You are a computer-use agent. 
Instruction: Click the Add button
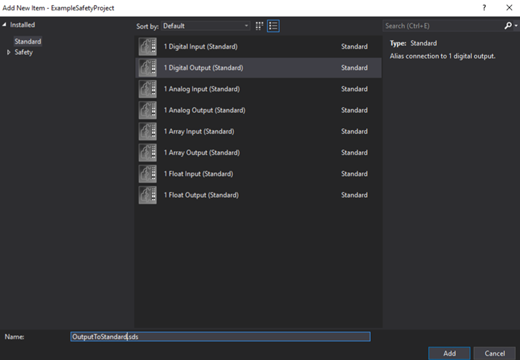pyautogui.click(x=449, y=353)
